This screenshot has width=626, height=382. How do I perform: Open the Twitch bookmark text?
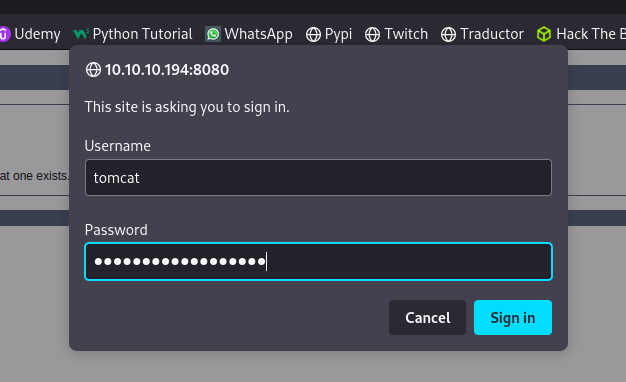coord(406,34)
